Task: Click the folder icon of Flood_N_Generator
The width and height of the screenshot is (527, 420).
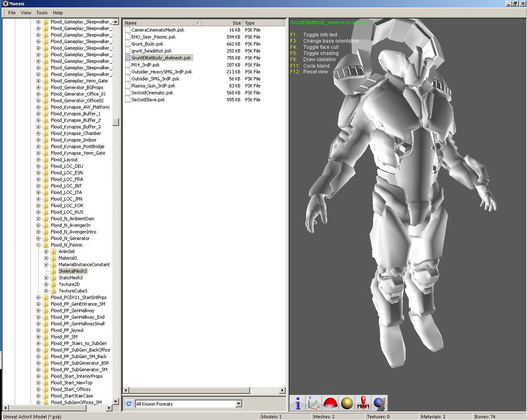Action: coord(46,238)
